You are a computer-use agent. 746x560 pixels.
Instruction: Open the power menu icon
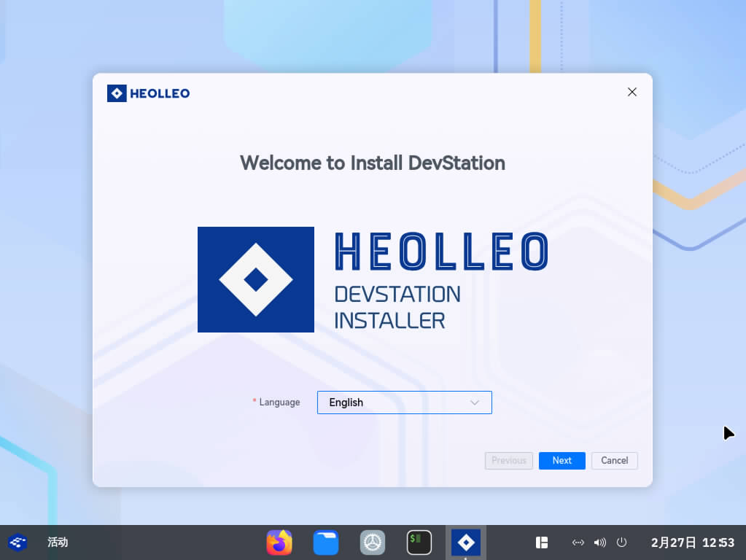point(622,542)
